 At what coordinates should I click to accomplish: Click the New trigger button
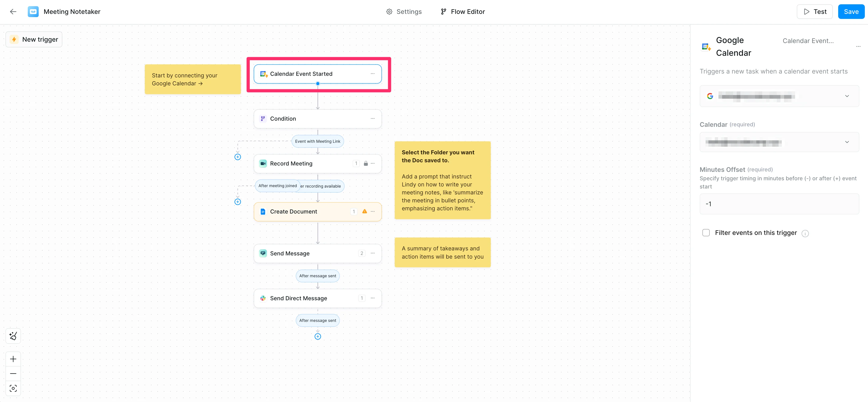point(34,39)
